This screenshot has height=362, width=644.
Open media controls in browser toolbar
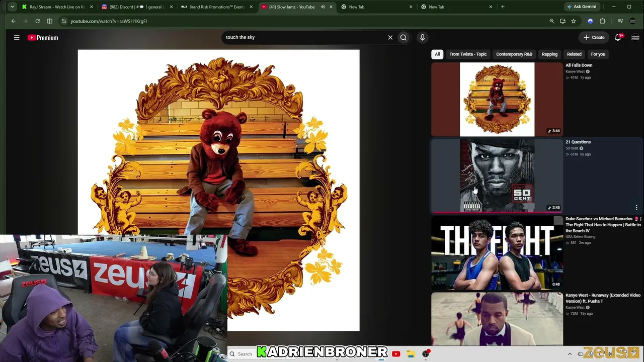pos(620,21)
